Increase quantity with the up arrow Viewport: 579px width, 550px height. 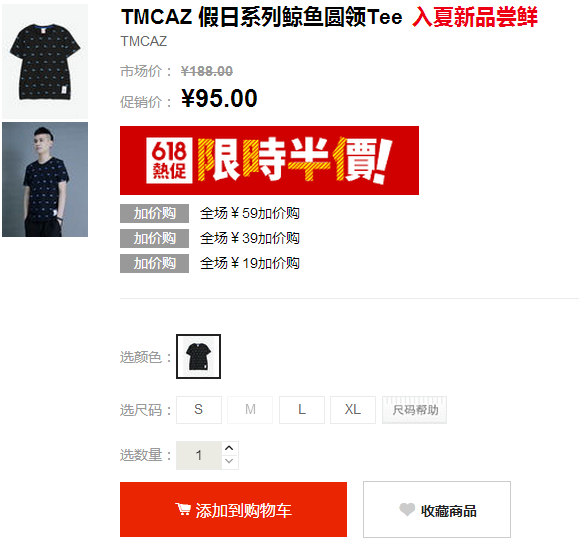(x=229, y=448)
